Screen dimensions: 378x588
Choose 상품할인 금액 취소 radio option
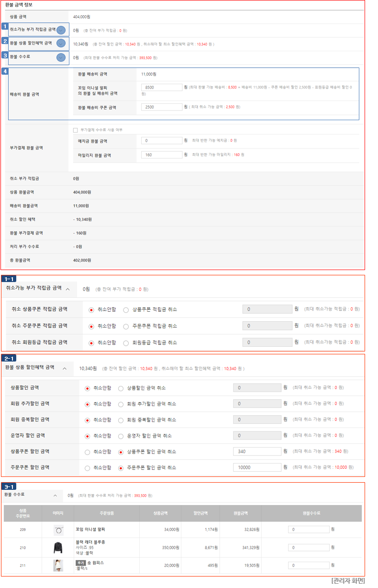(121, 388)
